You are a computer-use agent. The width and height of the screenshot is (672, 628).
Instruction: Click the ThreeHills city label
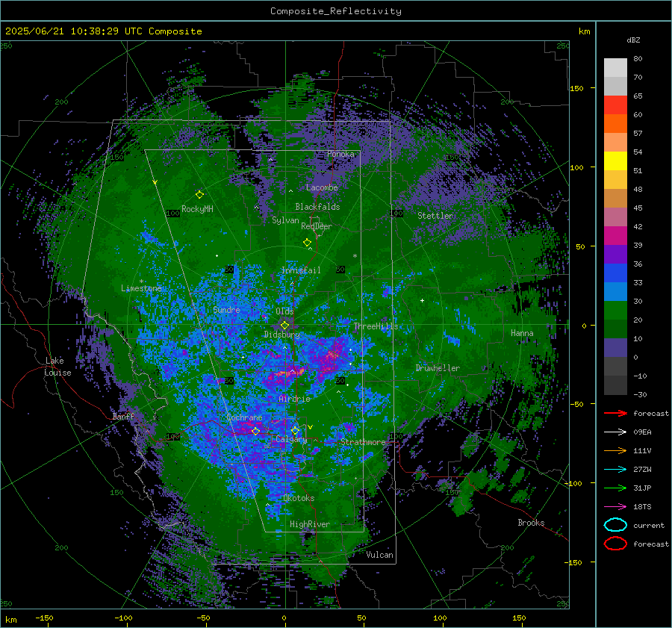click(x=376, y=326)
